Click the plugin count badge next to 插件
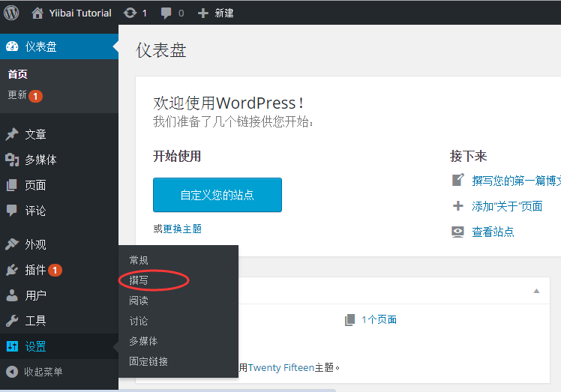The image size is (561, 392). click(55, 271)
